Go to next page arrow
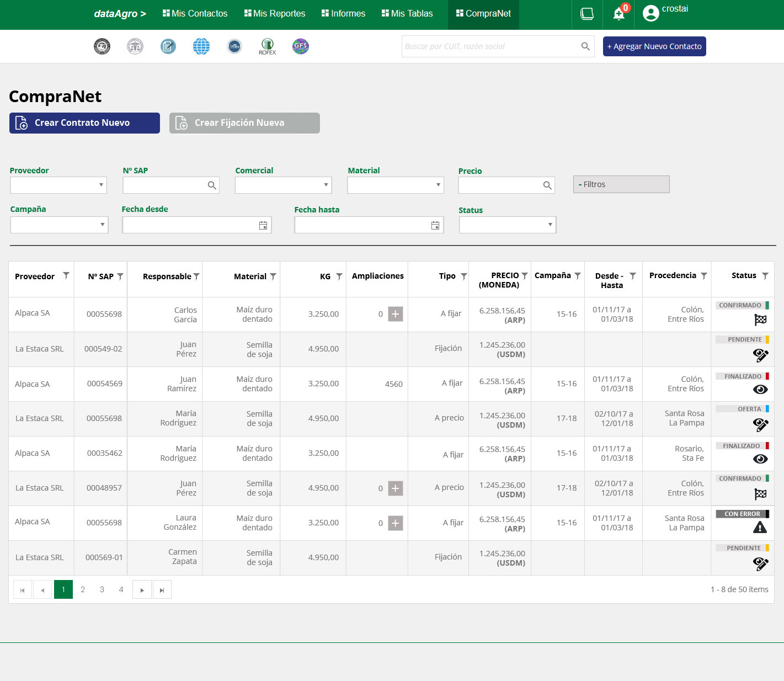Screen dimensions: 784x681 [142, 590]
